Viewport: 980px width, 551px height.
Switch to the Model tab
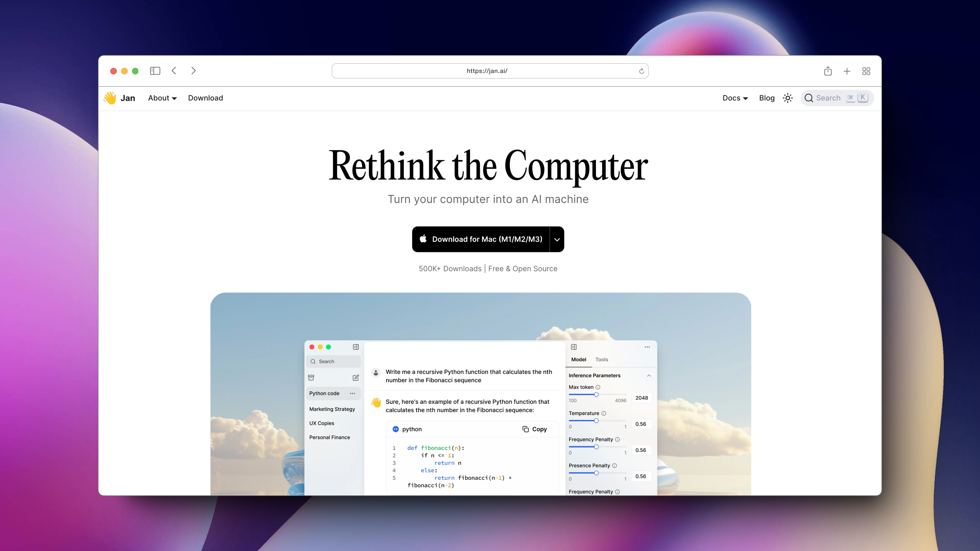point(578,359)
